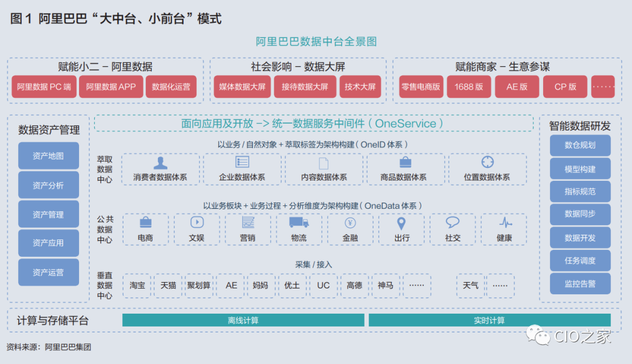Select 数仓规划 in the right panel
Screen dimensions: 632x364
coord(580,145)
